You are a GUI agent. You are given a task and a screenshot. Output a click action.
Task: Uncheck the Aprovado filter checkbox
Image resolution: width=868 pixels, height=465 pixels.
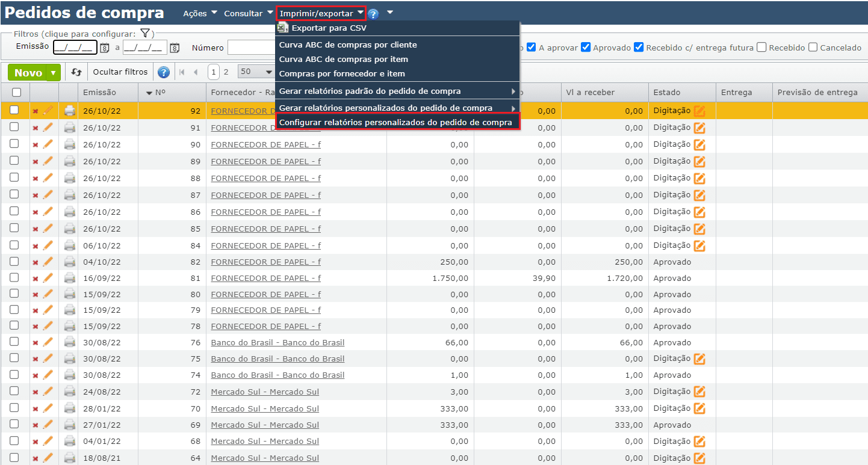tap(585, 48)
